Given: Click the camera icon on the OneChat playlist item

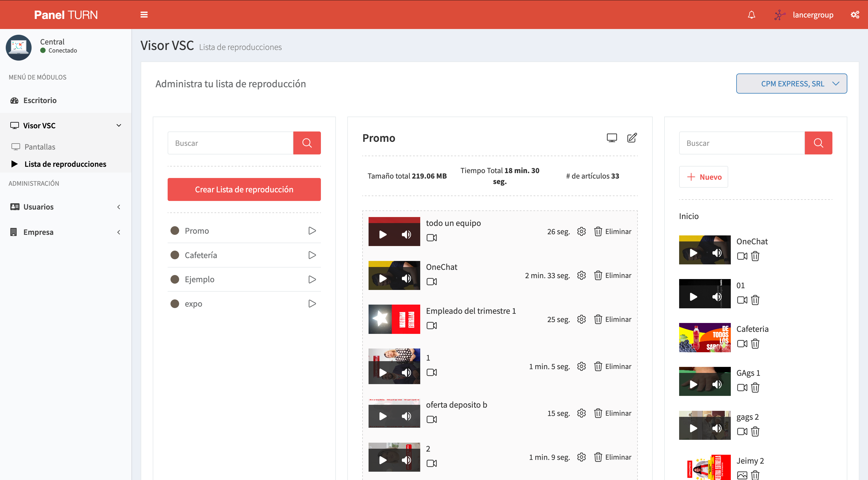Looking at the screenshot, I should pyautogui.click(x=432, y=281).
